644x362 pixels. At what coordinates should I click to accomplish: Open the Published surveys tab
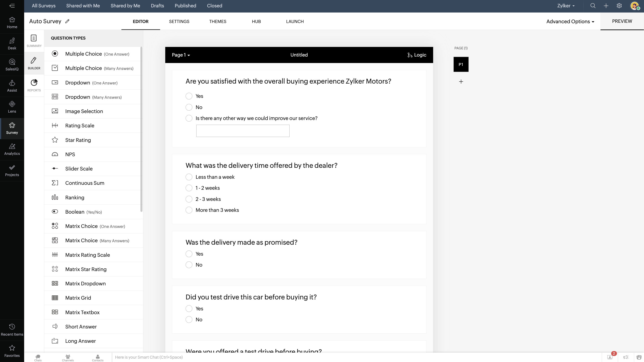coord(185,6)
